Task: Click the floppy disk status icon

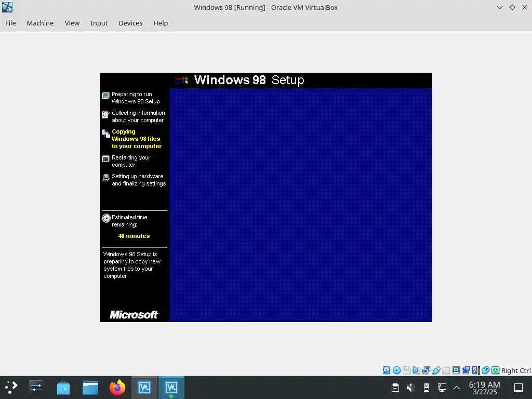Action: [x=406, y=370]
